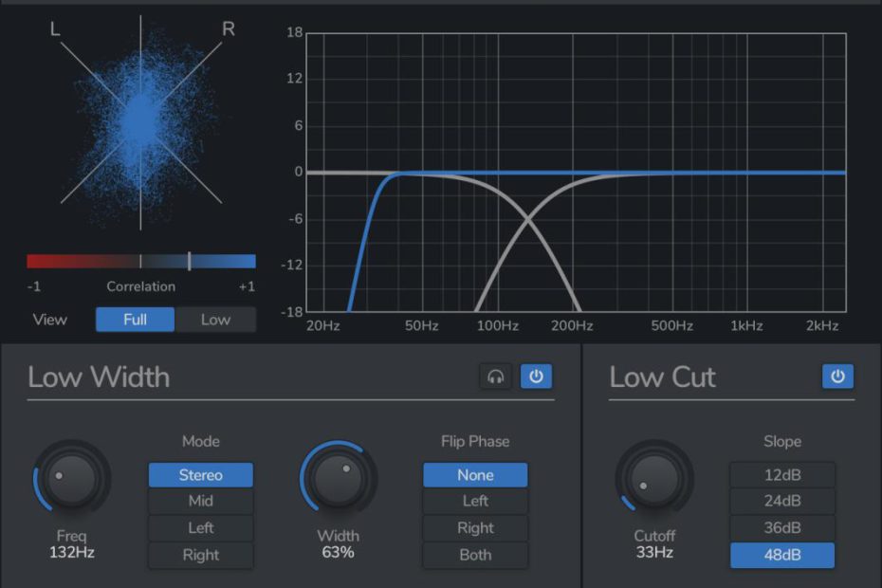Viewport: 882px width, 588px height.
Task: Pick the 24dB slope
Action: [x=781, y=501]
